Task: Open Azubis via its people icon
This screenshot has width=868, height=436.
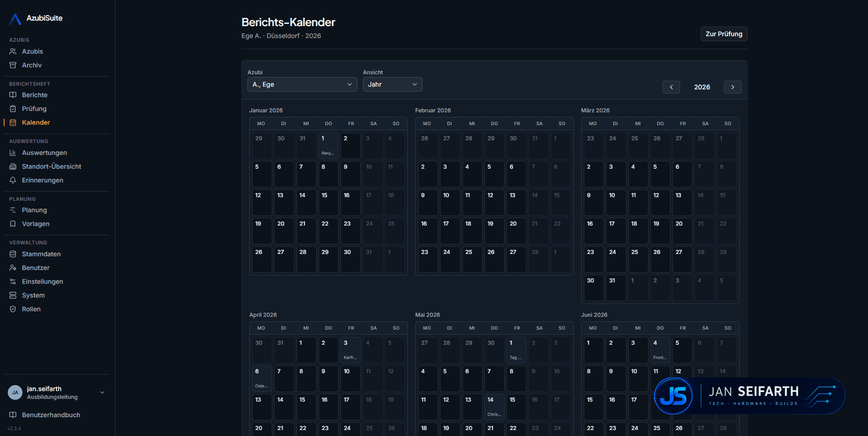Action: pos(13,51)
